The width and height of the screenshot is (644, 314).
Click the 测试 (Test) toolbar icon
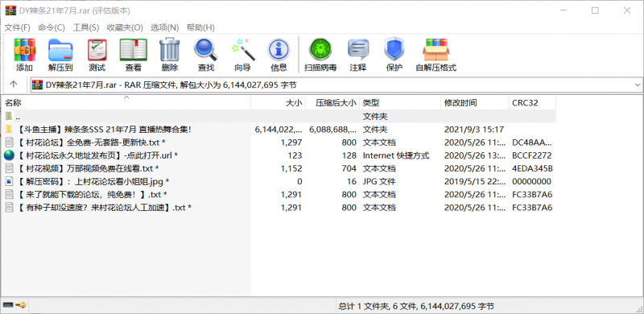pyautogui.click(x=97, y=50)
